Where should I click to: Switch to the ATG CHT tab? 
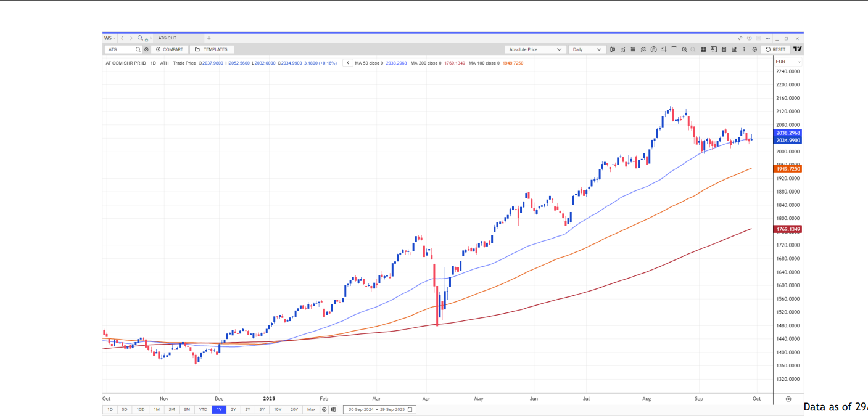(168, 38)
